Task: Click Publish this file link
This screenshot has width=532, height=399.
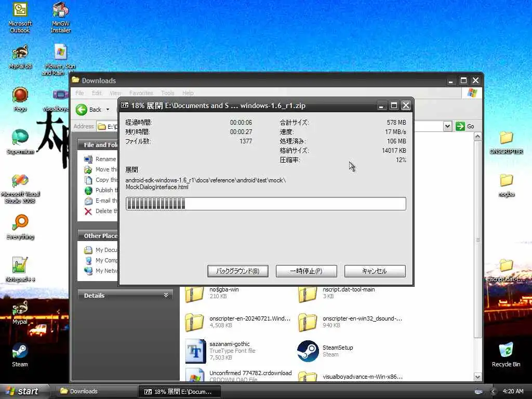Action: pyautogui.click(x=107, y=190)
